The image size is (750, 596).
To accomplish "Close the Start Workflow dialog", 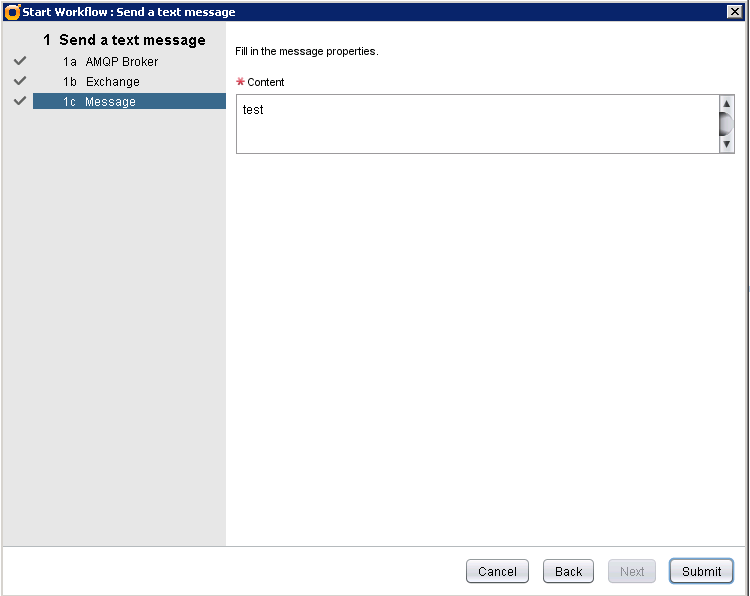I will click(733, 12).
